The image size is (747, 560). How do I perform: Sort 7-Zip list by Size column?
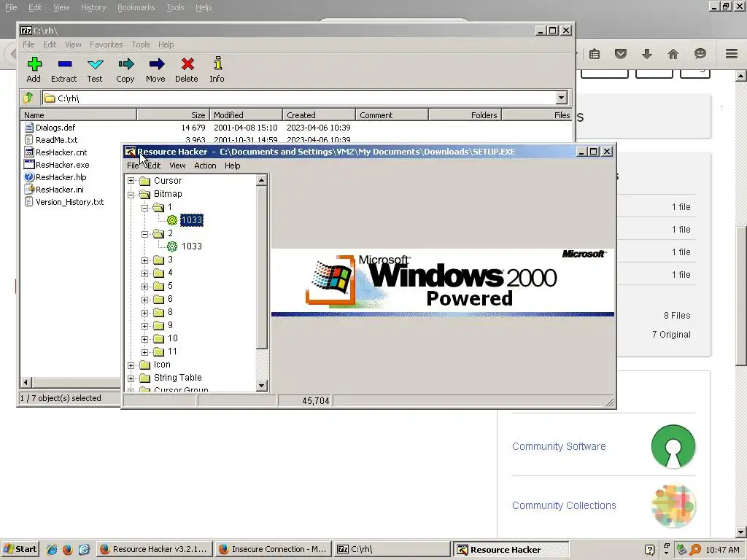tap(174, 115)
